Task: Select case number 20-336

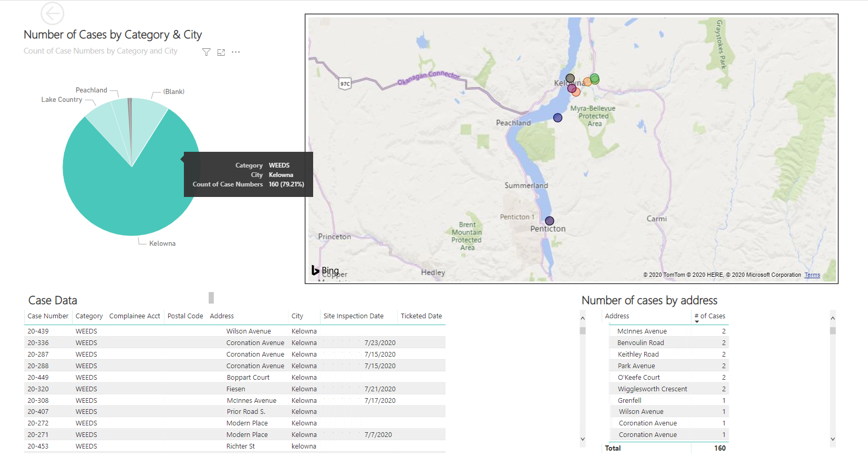Action: [x=38, y=343]
